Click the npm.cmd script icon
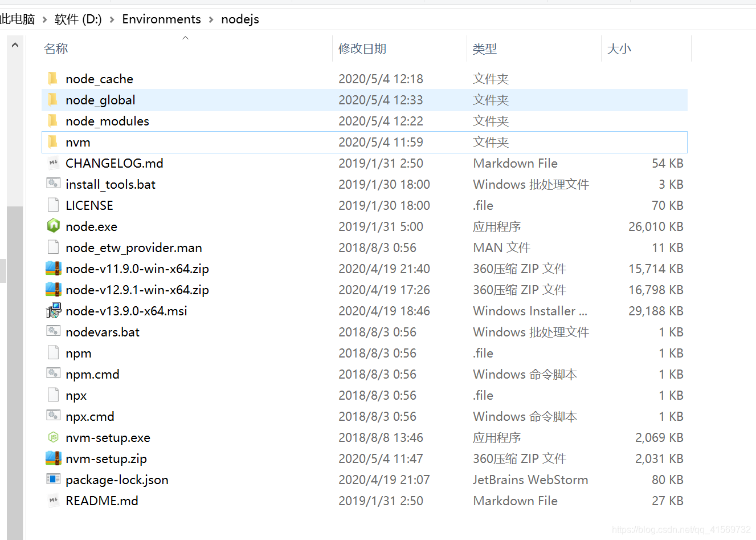The height and width of the screenshot is (540, 756). [x=53, y=373]
